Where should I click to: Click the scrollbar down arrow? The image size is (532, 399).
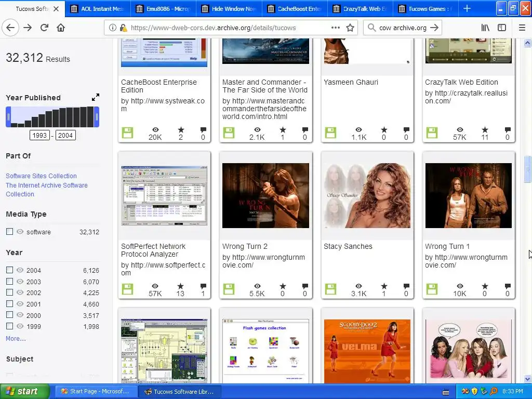pyautogui.click(x=527, y=379)
